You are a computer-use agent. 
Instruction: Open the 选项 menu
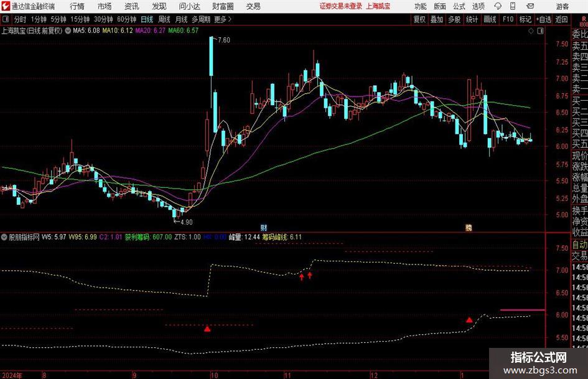(478, 6)
